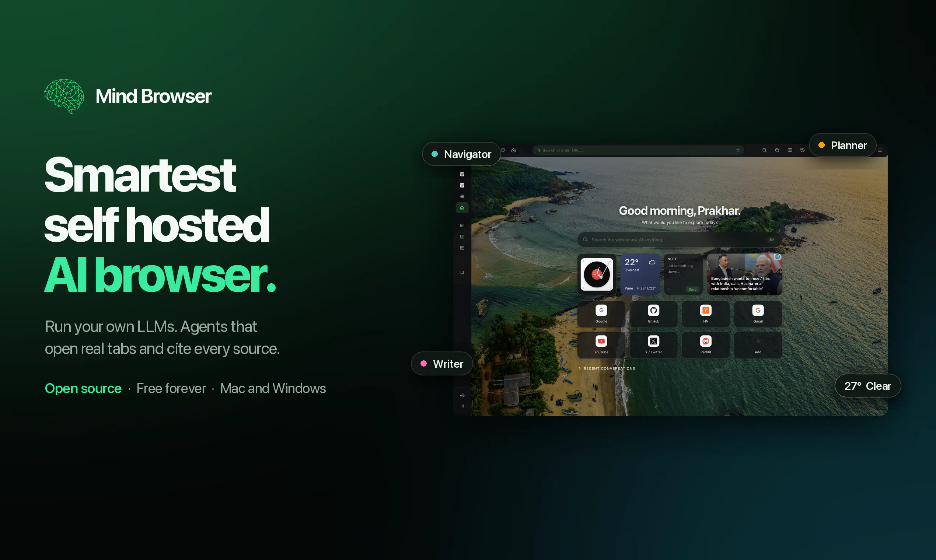The width and height of the screenshot is (936, 560).
Task: Open the bookmarks icon in the sidebar
Action: point(462,273)
